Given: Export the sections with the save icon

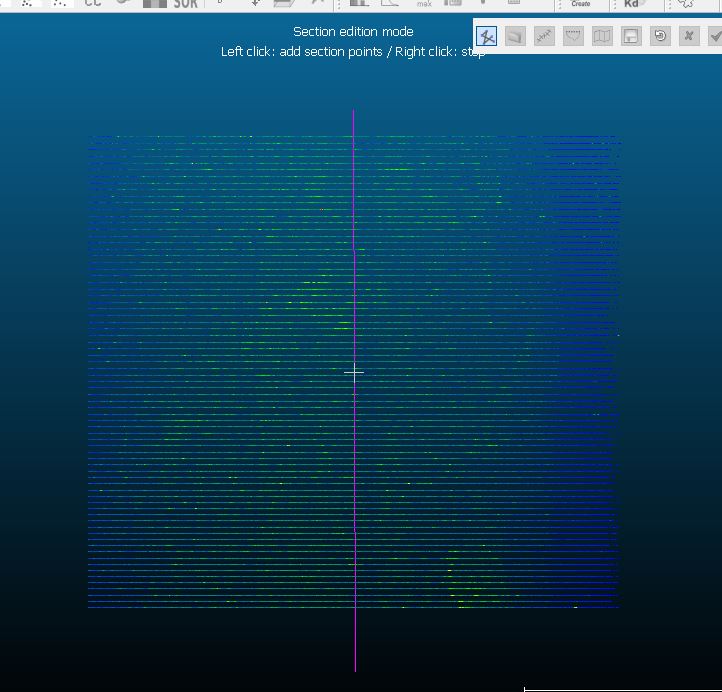Looking at the screenshot, I should (631, 37).
